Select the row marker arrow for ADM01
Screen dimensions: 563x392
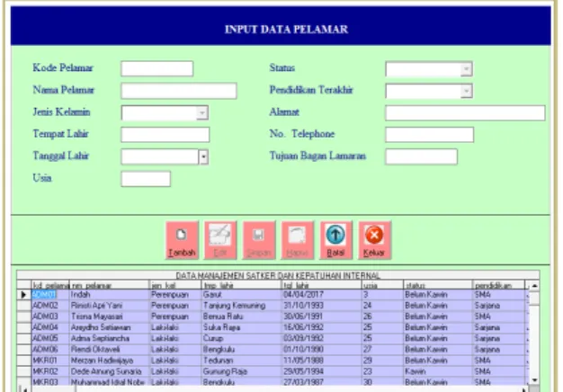coord(23,295)
